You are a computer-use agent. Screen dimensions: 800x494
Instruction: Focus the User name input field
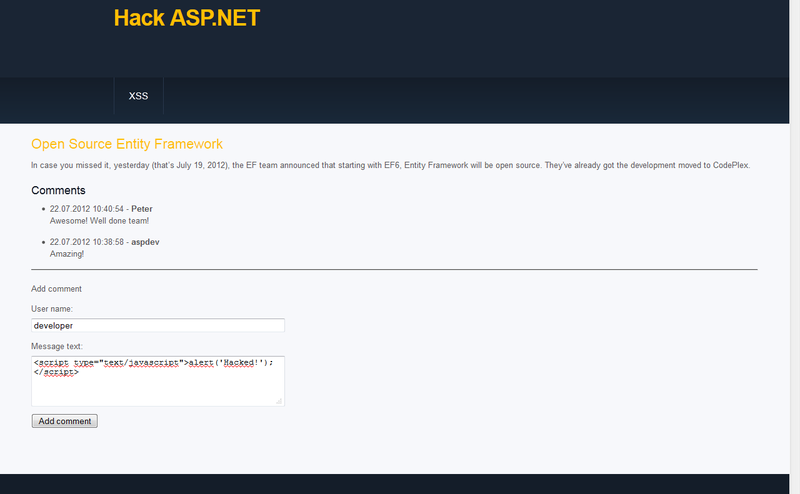click(158, 325)
